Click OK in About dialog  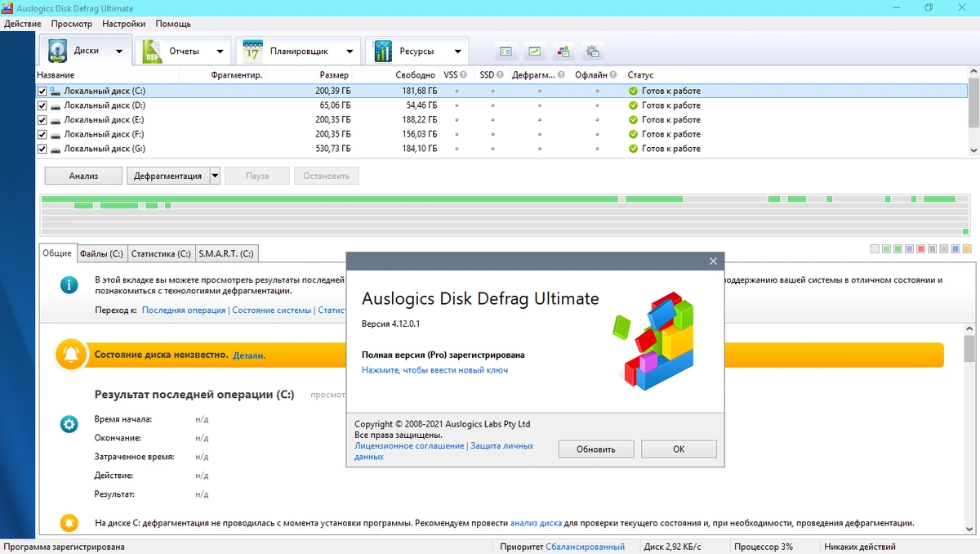coord(679,449)
